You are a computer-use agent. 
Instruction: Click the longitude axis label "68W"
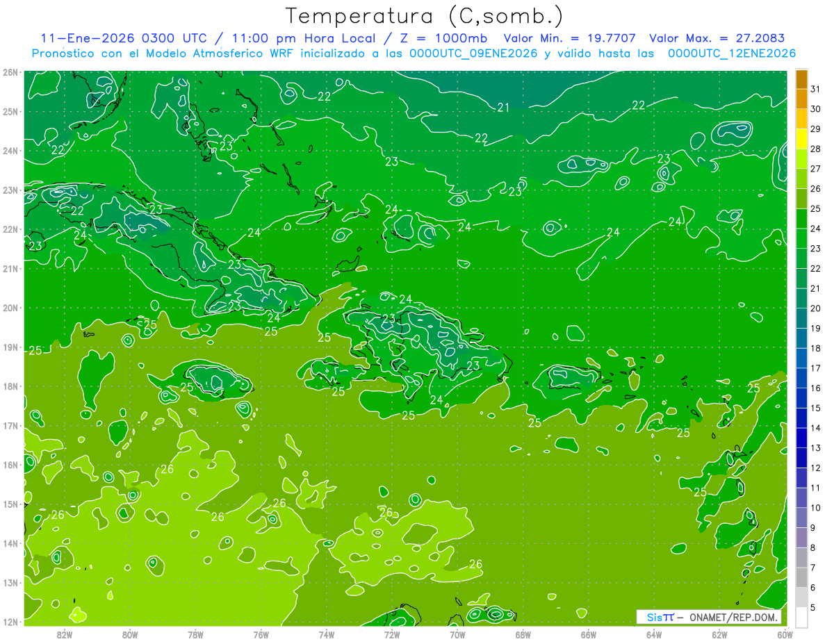click(x=523, y=635)
